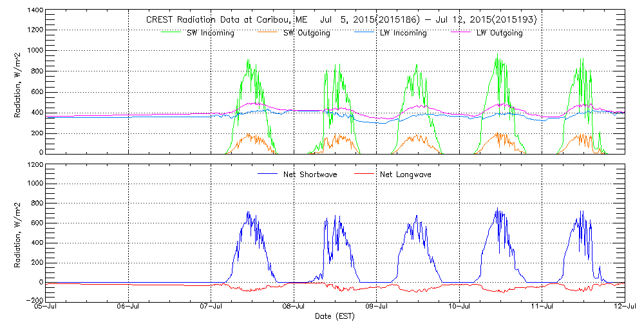Click the 08-Jul date tick label
Screen dimensions: 644x322
(294, 307)
